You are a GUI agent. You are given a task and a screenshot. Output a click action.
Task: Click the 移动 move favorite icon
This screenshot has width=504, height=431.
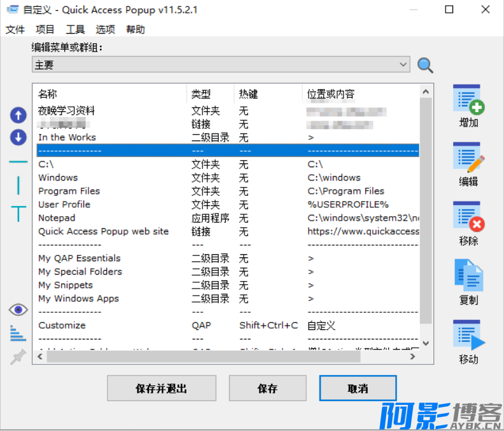click(x=468, y=335)
